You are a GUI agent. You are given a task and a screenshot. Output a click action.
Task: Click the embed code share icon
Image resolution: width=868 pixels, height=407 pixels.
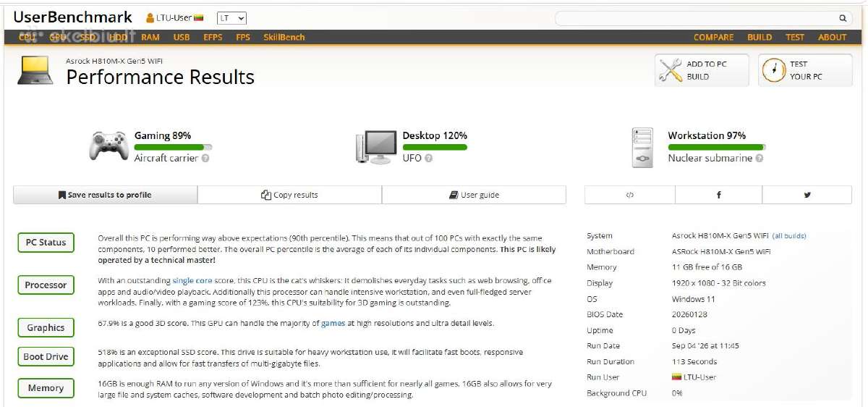[630, 195]
